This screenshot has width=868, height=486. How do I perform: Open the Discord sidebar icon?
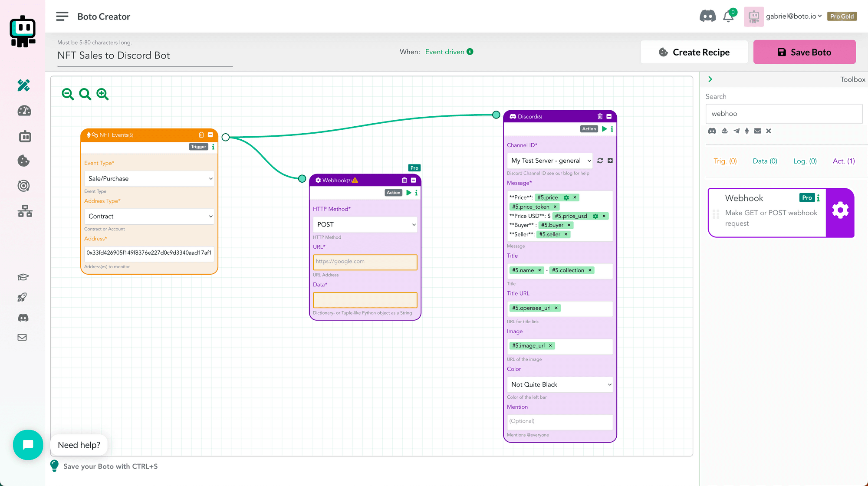[x=23, y=318]
